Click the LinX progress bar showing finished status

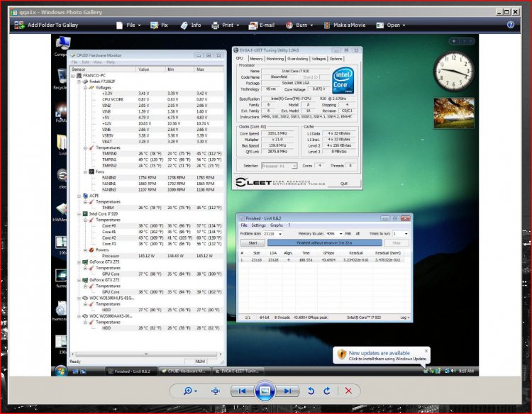click(324, 243)
